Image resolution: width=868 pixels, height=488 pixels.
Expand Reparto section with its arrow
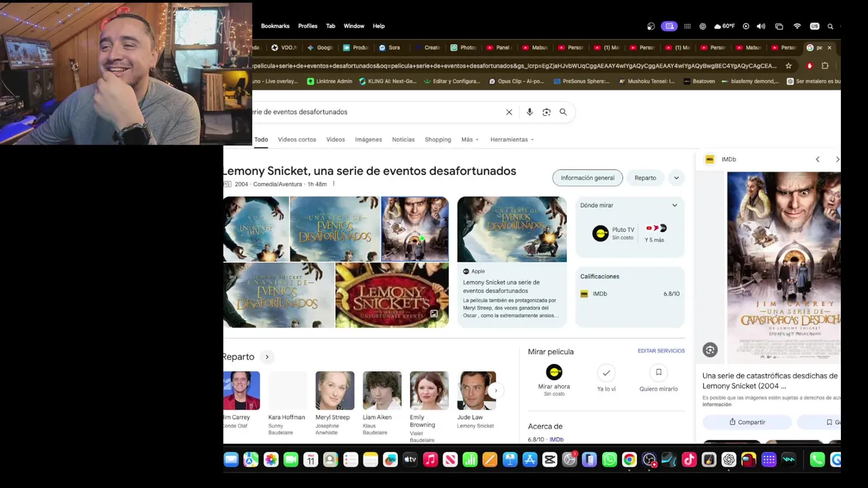[267, 357]
